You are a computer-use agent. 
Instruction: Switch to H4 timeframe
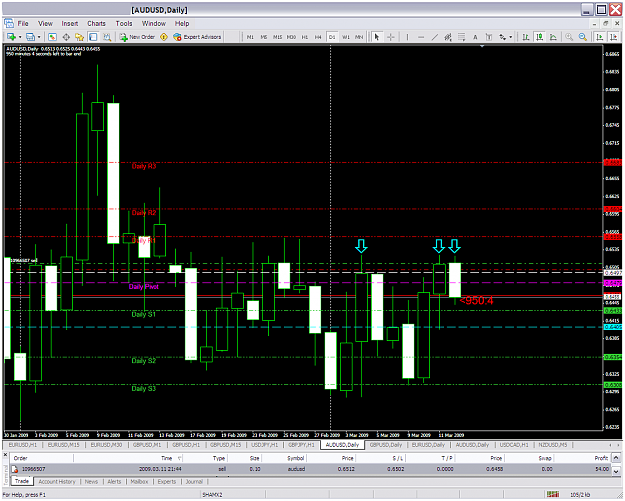coord(318,37)
